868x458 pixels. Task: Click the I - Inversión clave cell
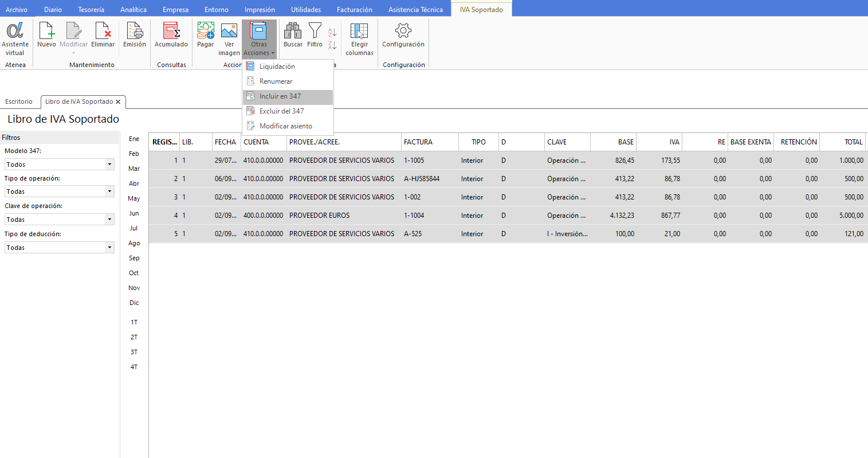567,234
